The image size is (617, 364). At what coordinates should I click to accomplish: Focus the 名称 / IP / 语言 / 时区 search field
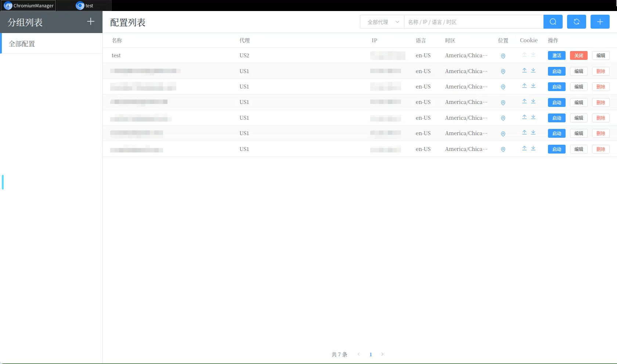pyautogui.click(x=474, y=22)
